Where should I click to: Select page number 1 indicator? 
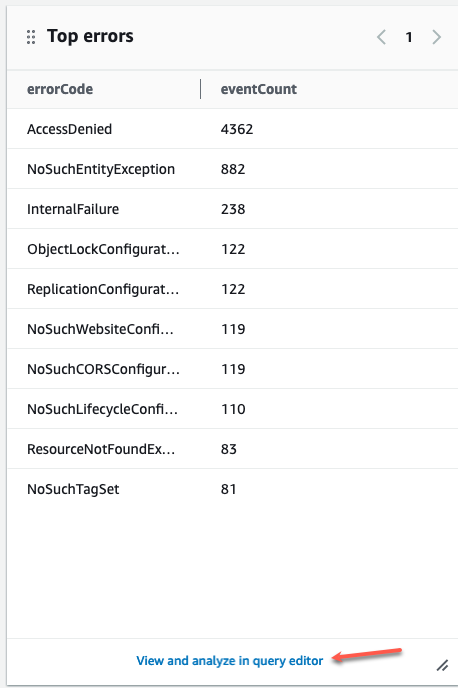tap(409, 37)
